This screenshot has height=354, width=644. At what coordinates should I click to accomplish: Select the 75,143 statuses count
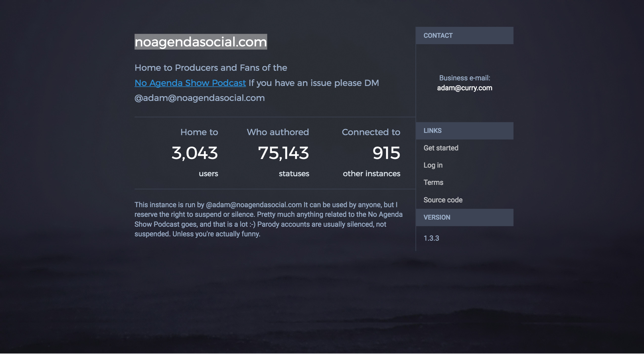283,153
